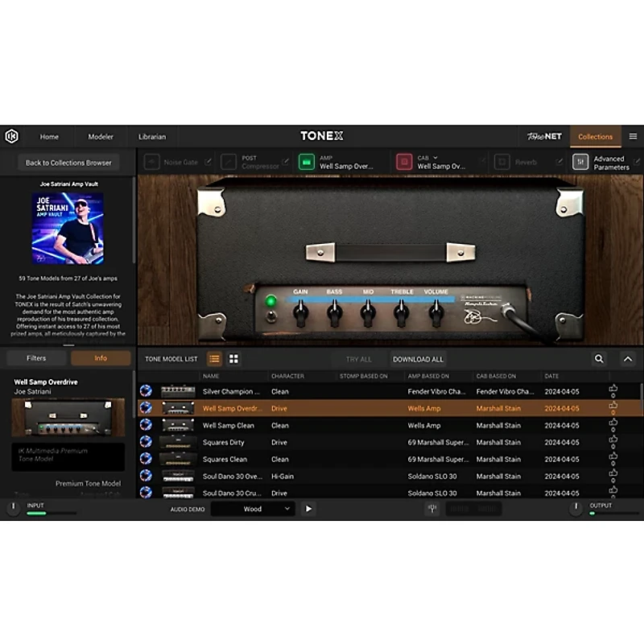Edit Compressor settings pencil icon

[285, 162]
